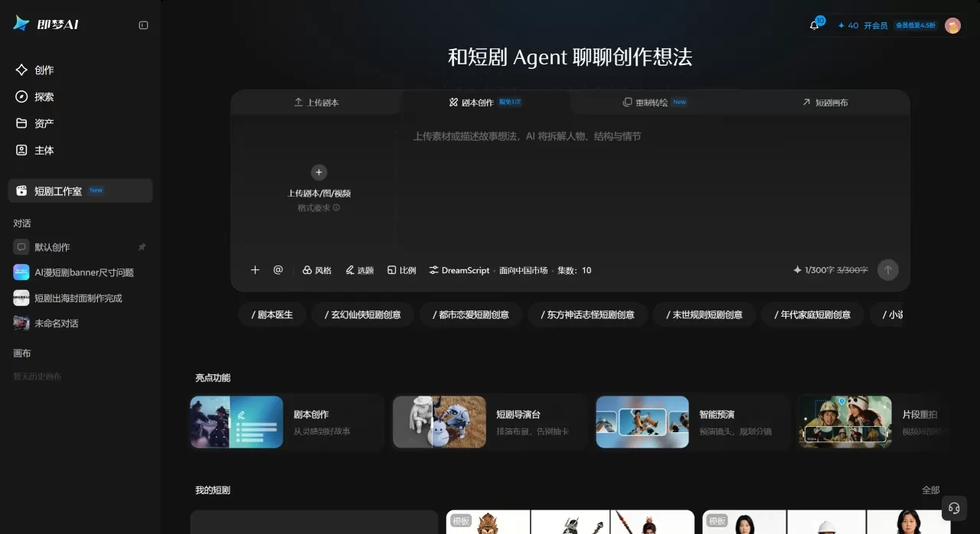Click the 40 credits sparkle indicator
980x534 pixels.
[848, 25]
